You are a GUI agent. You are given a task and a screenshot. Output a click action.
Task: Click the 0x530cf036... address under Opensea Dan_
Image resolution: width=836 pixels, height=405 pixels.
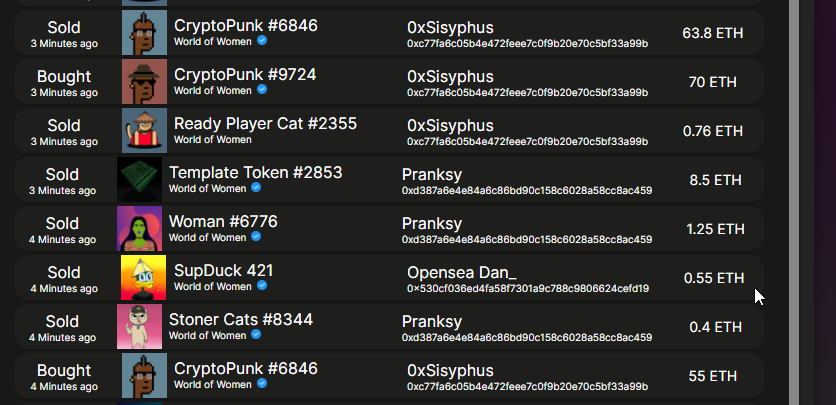point(528,289)
